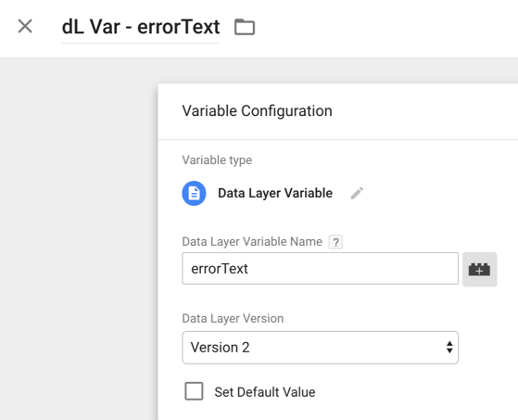Click the lego brick insert-variable icon
The height and width of the screenshot is (420, 518).
(x=479, y=269)
